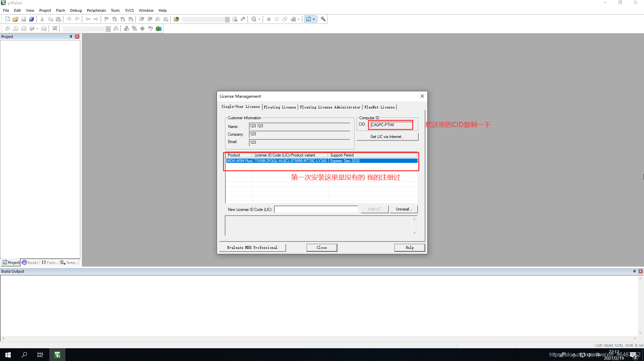Click the Start Debug Session magnifier icon

pos(254,19)
